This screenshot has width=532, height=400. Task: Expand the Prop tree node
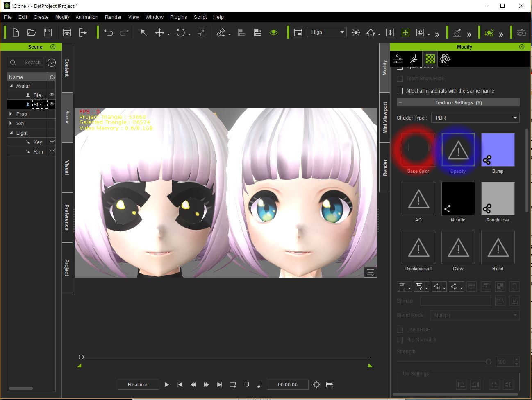[x=11, y=114]
